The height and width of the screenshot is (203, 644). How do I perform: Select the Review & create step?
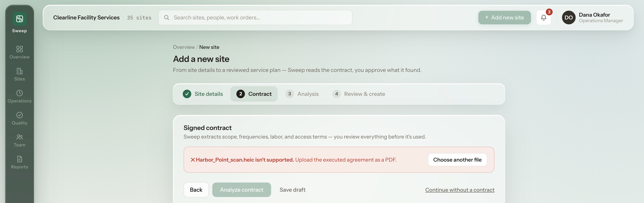pos(358,94)
